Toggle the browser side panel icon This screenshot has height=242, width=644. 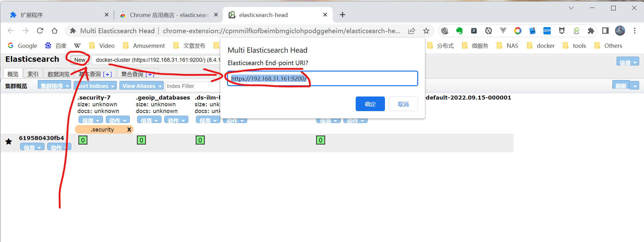click(605, 31)
